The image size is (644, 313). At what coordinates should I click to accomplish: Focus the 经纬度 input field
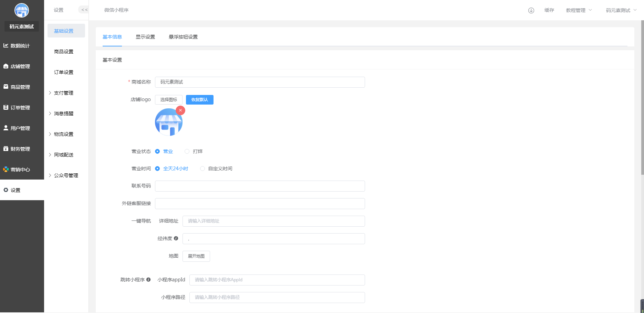(274, 239)
